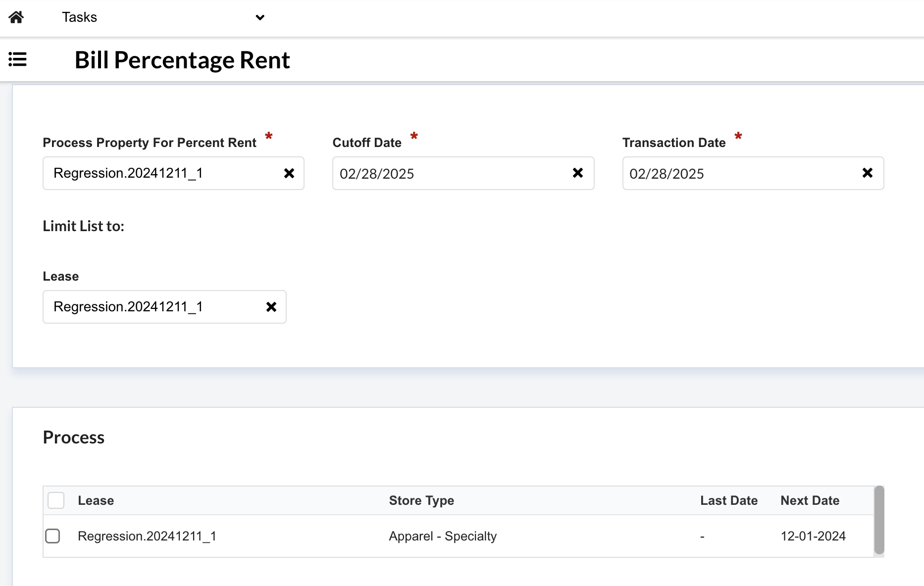Click the Cutoff Date input field
This screenshot has height=586, width=924.
pyautogui.click(x=463, y=173)
